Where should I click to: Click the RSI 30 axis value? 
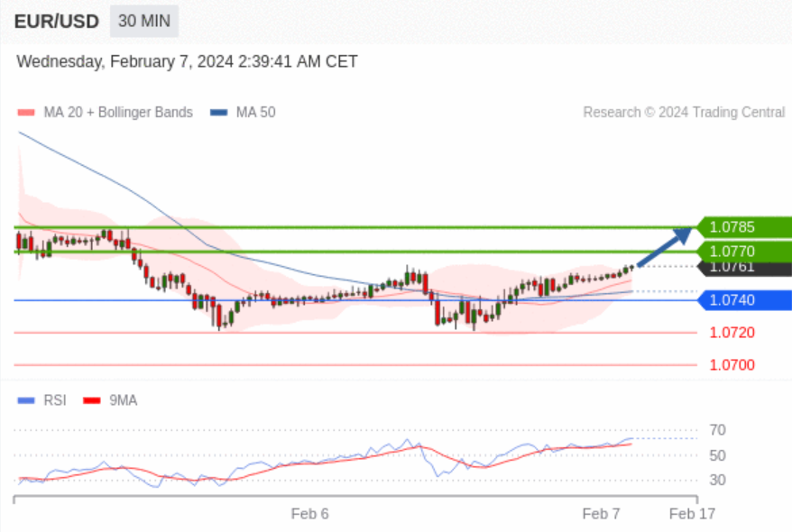click(x=717, y=480)
